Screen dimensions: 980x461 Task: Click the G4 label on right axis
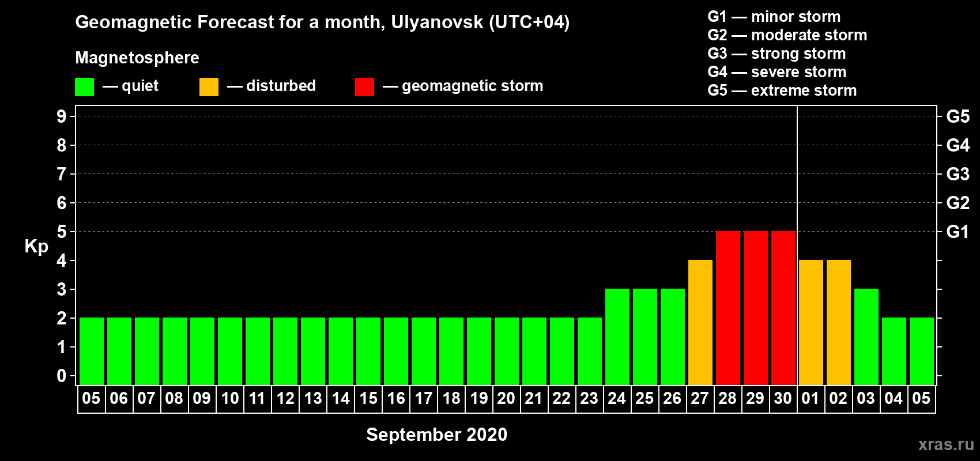pos(958,145)
